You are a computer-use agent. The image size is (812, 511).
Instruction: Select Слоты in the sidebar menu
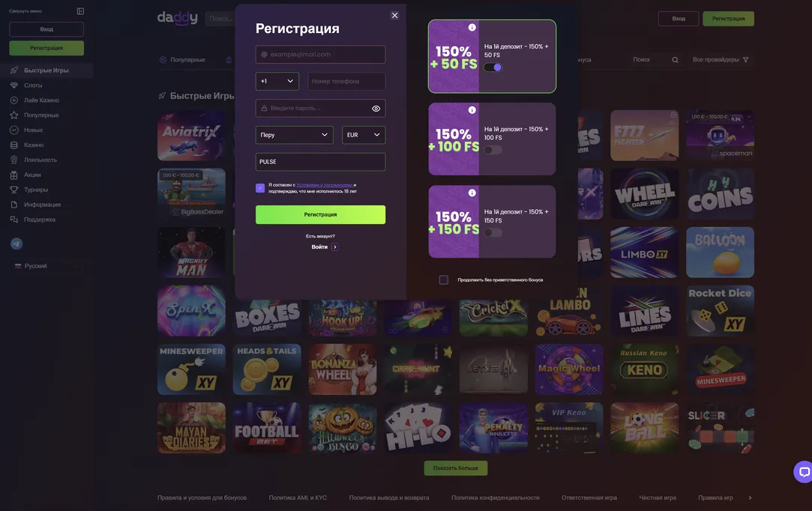point(33,85)
